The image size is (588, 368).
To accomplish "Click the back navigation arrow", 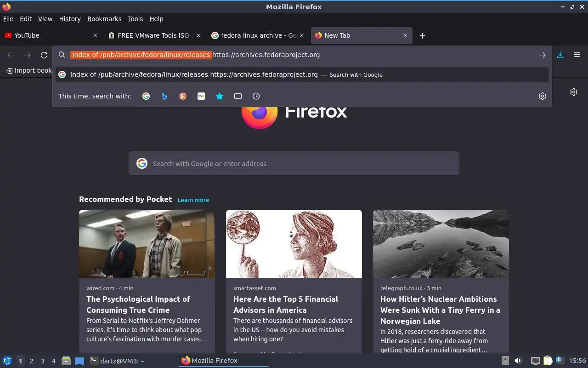I will pyautogui.click(x=11, y=55).
